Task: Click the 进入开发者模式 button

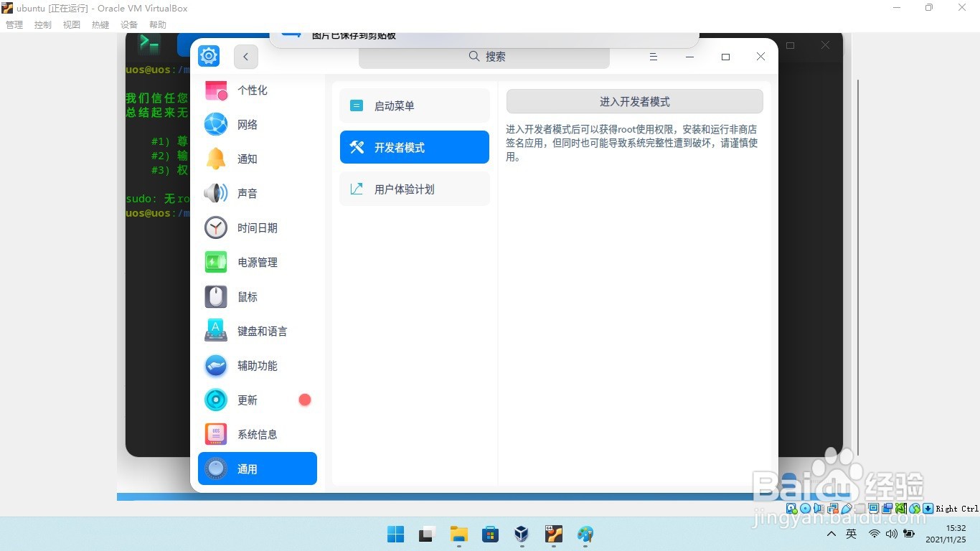Action: pos(634,102)
